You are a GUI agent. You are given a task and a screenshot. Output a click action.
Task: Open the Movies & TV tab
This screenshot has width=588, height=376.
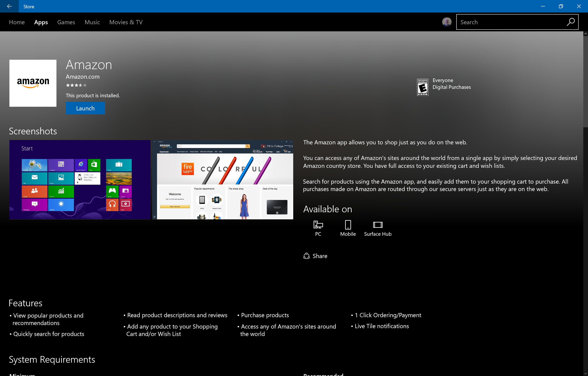pyautogui.click(x=126, y=22)
